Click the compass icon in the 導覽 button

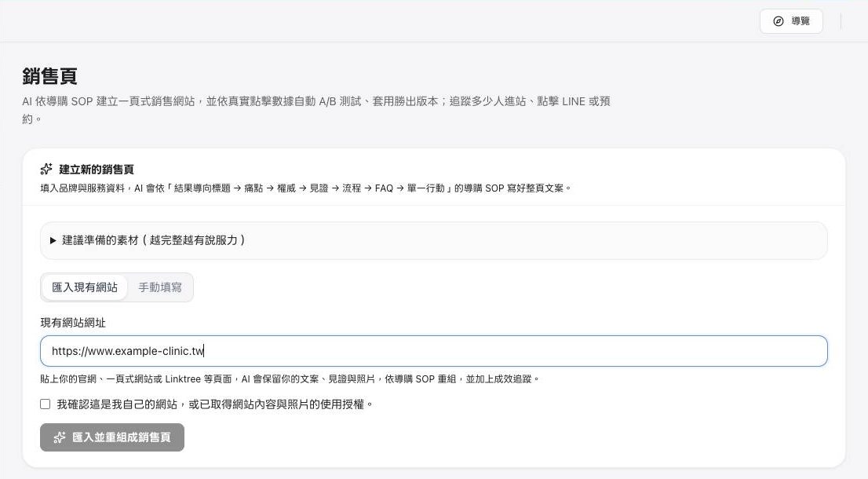[x=779, y=21]
